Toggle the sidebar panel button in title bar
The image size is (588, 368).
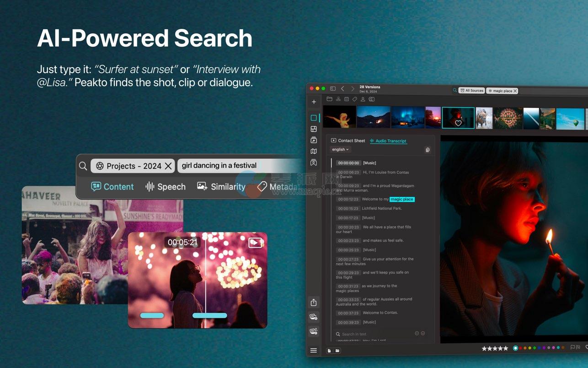point(333,89)
